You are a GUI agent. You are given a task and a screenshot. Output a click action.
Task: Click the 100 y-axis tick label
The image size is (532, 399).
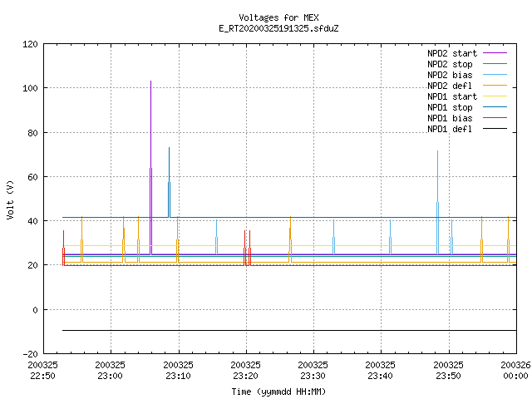(30, 88)
